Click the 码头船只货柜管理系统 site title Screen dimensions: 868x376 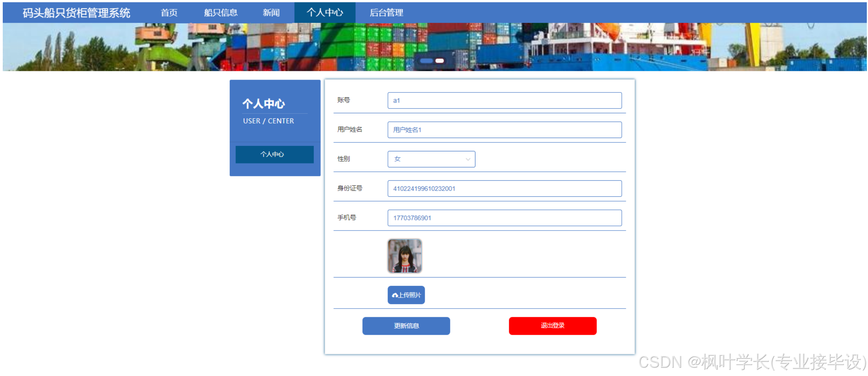click(x=77, y=13)
